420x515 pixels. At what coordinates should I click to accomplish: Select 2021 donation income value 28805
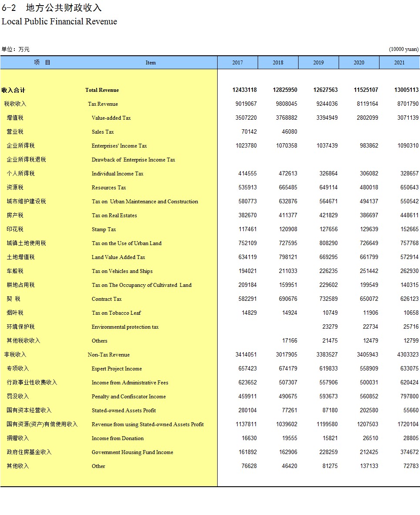coord(411,438)
